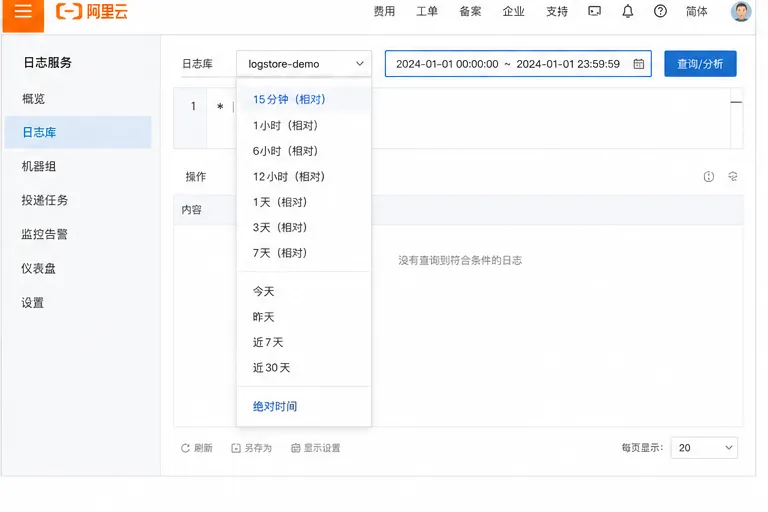Select 1天（相对） option
Image resolution: width=768 pixels, height=512 pixels.
point(304,202)
